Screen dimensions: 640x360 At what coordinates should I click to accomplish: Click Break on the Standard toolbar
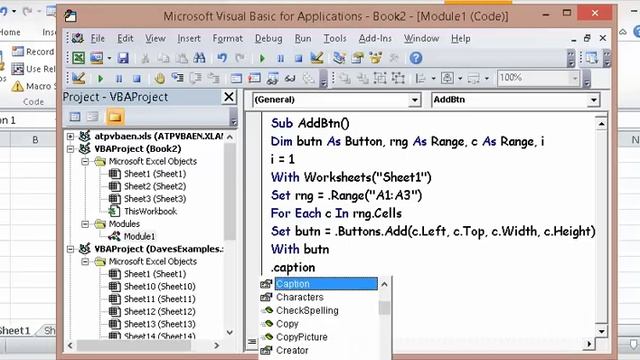[280, 58]
